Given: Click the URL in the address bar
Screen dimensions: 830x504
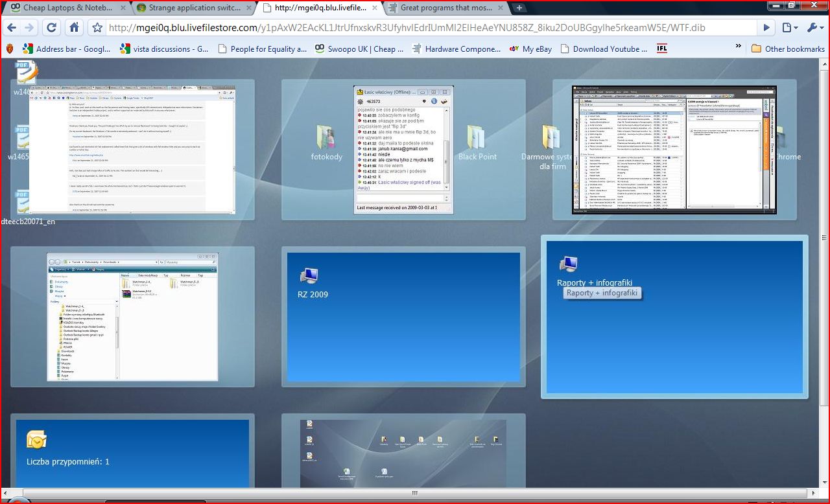Looking at the screenshot, I should coord(407,28).
